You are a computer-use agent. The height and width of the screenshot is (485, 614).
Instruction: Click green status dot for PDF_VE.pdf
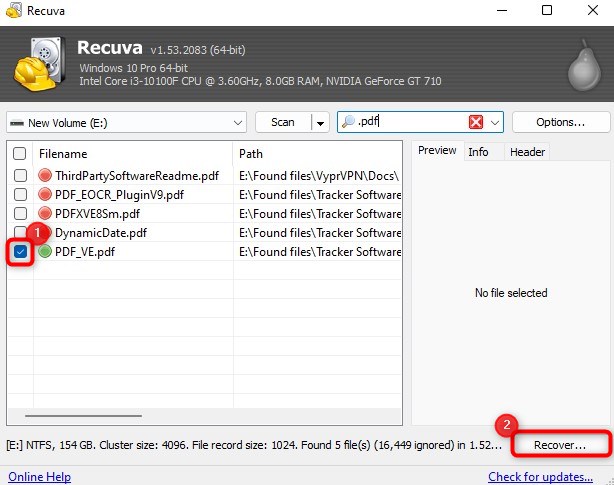(x=45, y=251)
